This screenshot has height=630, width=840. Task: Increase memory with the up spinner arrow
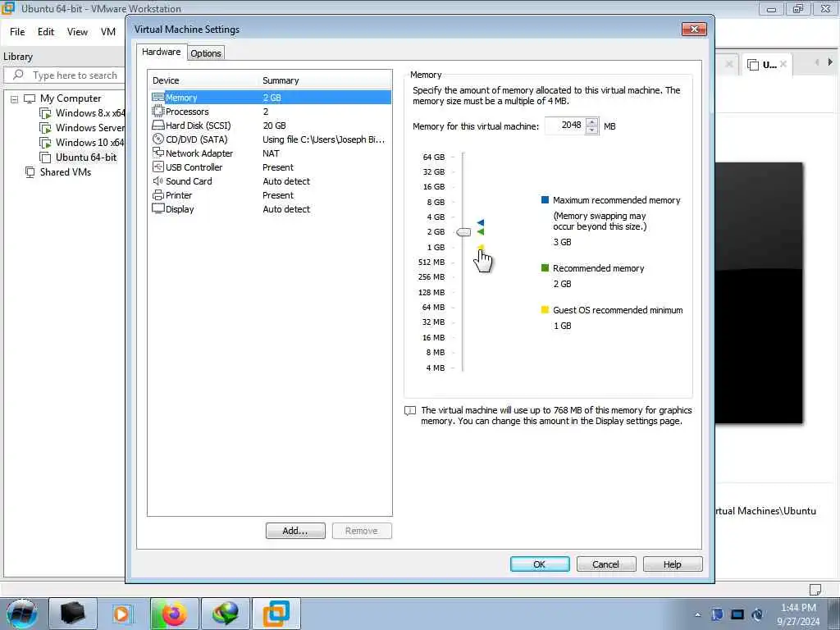591,122
